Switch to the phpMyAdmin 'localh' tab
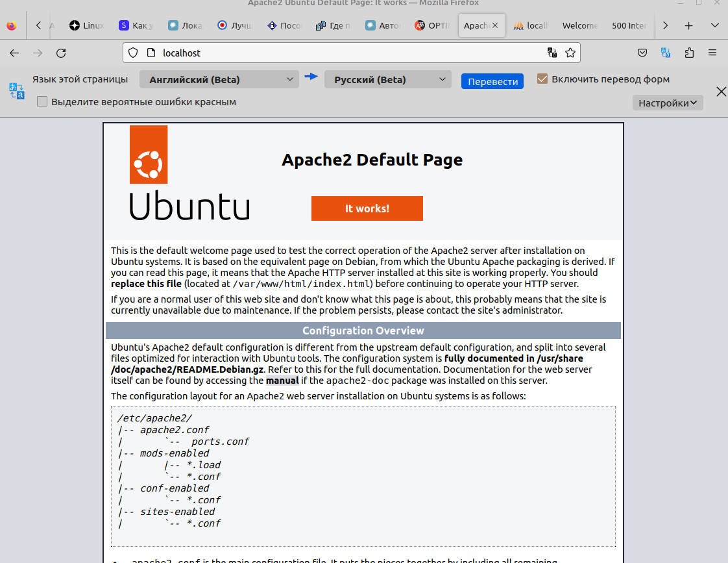 (x=531, y=25)
